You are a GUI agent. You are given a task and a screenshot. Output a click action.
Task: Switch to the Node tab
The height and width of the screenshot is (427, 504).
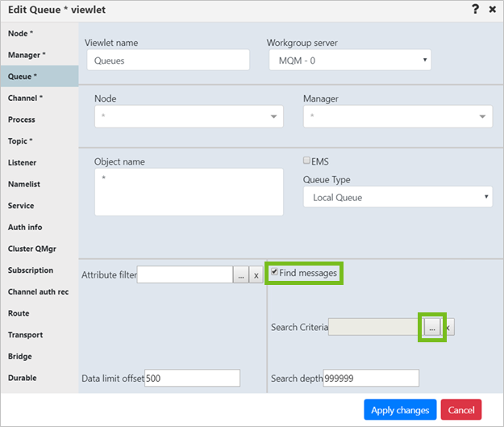click(40, 33)
